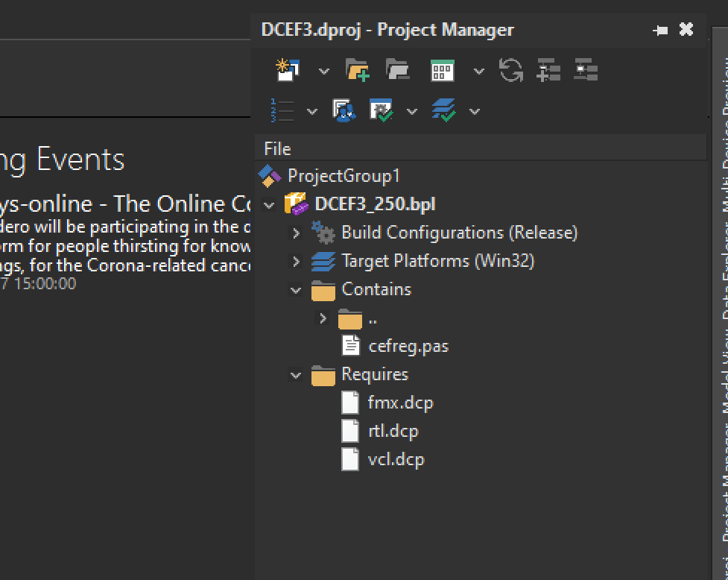Screen dimensions: 728x580
Task: Click the Sync/Refresh arrows icon
Action: (511, 70)
